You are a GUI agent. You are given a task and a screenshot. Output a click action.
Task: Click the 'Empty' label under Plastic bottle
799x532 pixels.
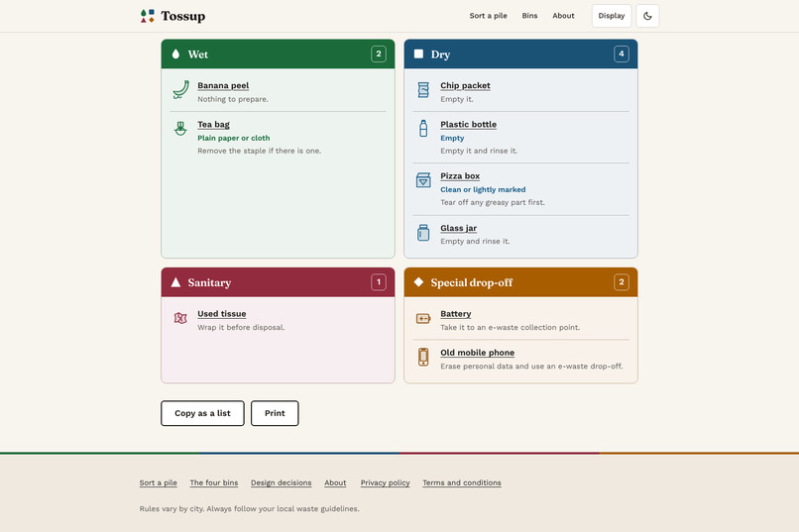452,138
